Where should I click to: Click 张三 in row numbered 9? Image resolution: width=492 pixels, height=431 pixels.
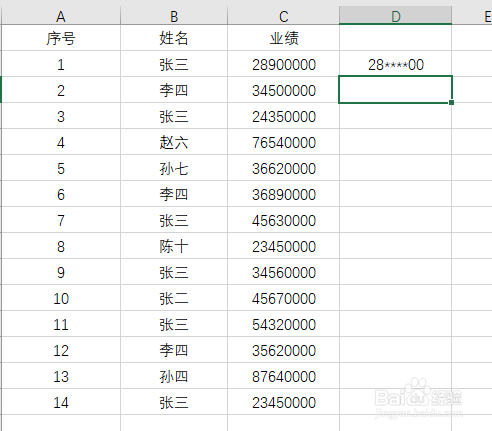[174, 272]
